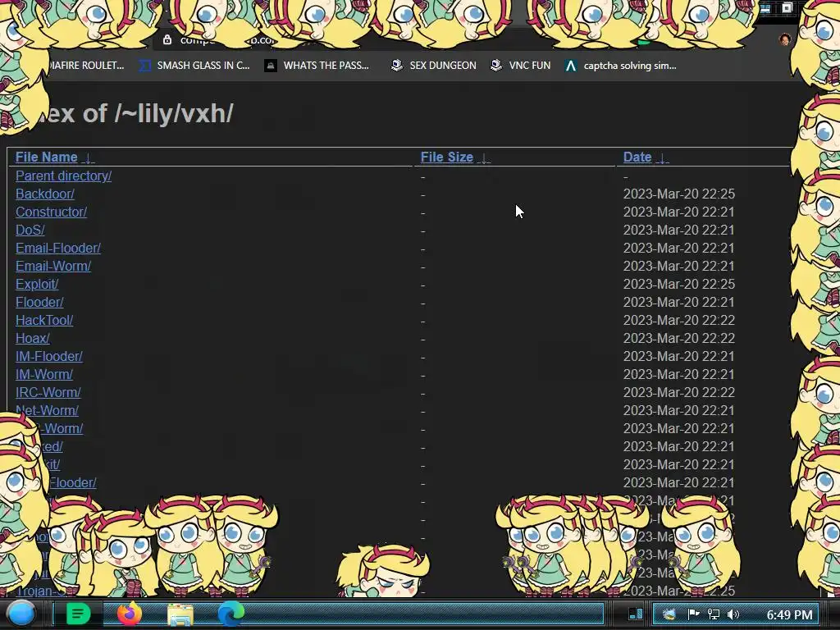Screen dimensions: 840x630
Task: Open the Start orb on the taskbar
Action: tap(21, 614)
